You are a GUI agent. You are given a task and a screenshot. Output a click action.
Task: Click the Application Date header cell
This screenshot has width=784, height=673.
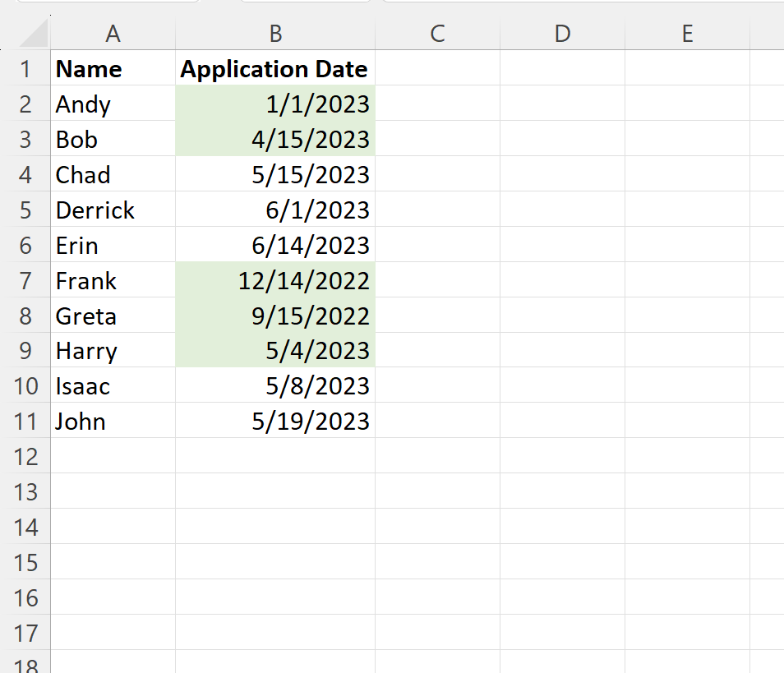point(275,68)
